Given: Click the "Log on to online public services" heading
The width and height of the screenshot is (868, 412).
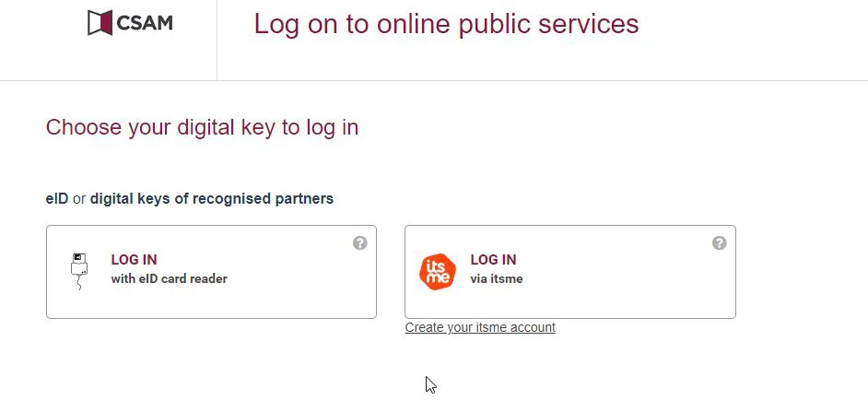Looking at the screenshot, I should click(x=446, y=24).
